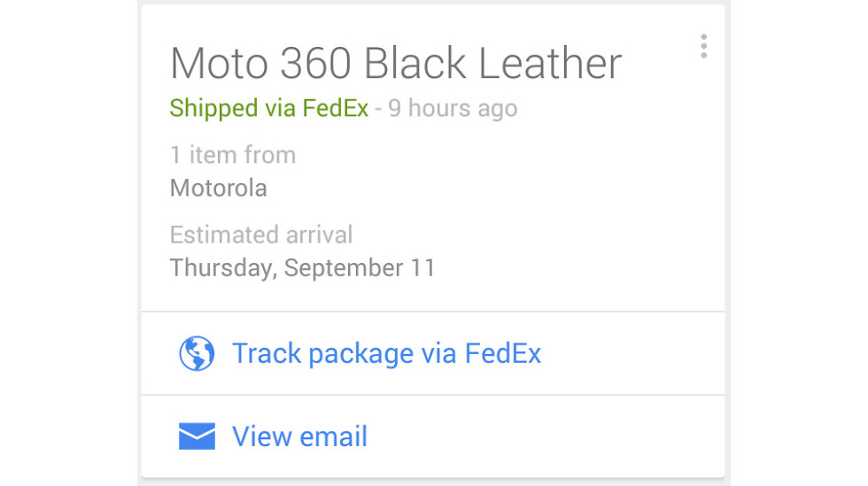Click the globe icon beside Track package
Screen dimensions: 868x486
click(197, 354)
